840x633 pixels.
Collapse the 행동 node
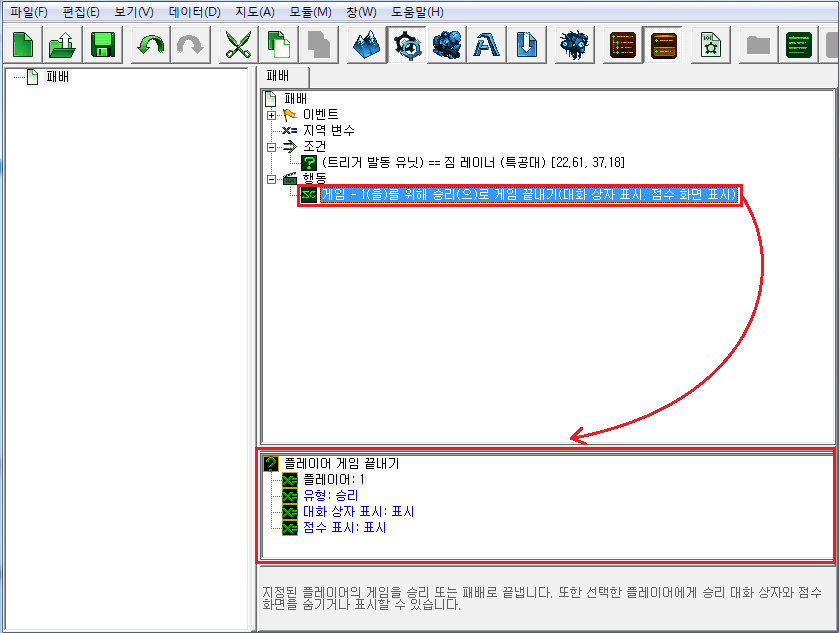pos(271,179)
